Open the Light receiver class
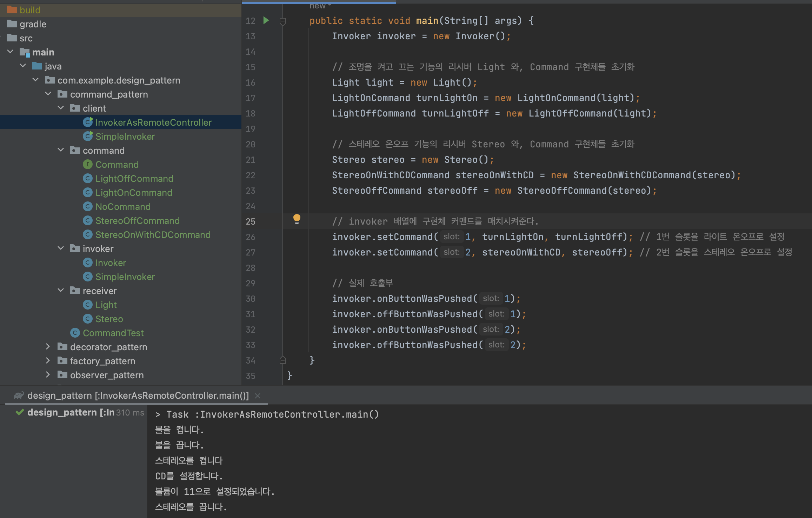Image resolution: width=812 pixels, height=518 pixels. [106, 305]
